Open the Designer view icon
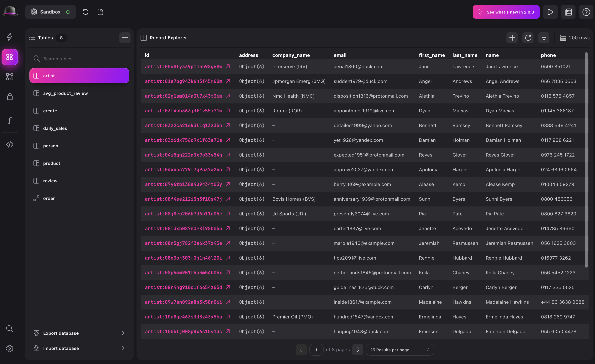 10,77
